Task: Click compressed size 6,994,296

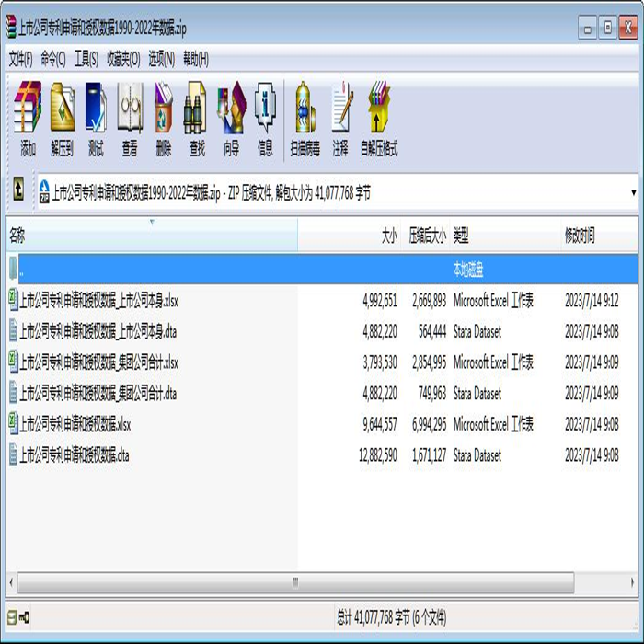Action: (x=430, y=424)
